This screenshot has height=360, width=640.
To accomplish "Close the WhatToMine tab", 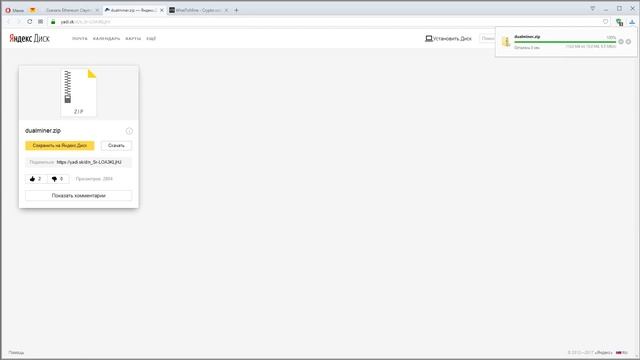I will [x=227, y=10].
